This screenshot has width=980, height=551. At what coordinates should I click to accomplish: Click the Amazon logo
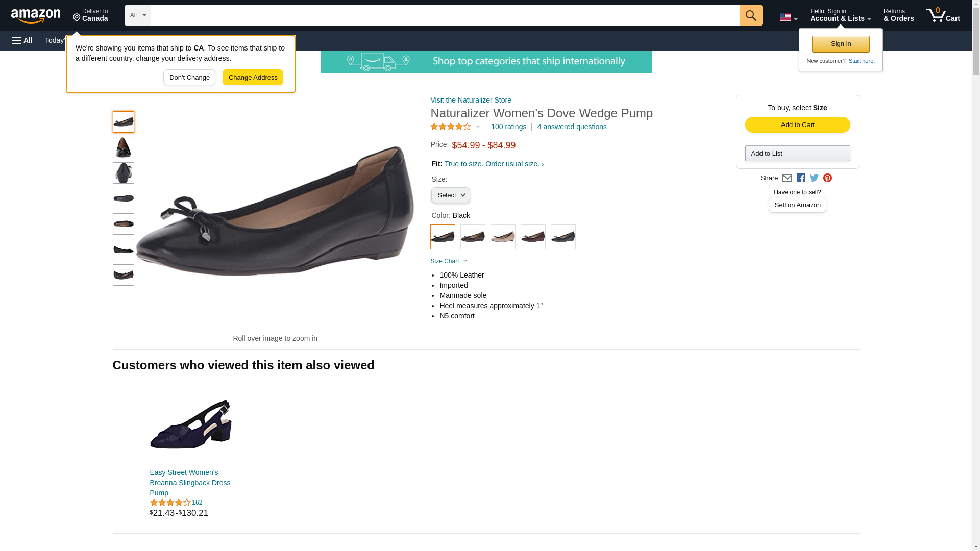click(36, 16)
